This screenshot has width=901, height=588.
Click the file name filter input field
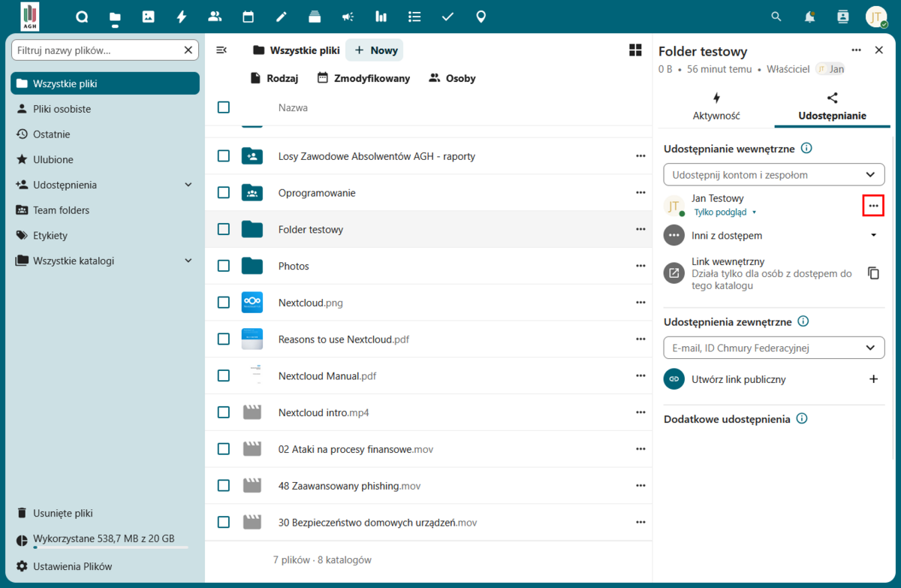pos(96,50)
